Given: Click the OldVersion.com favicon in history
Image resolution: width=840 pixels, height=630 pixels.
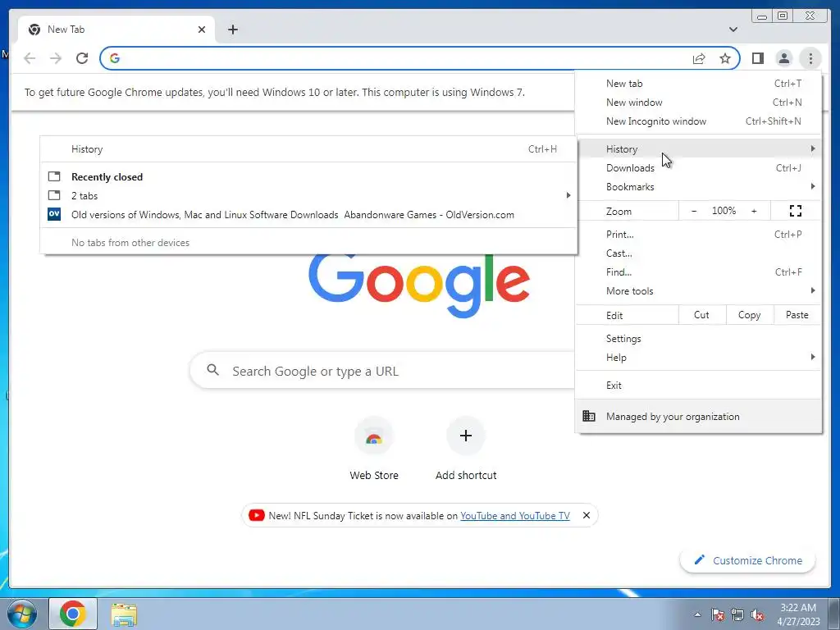Looking at the screenshot, I should point(54,214).
